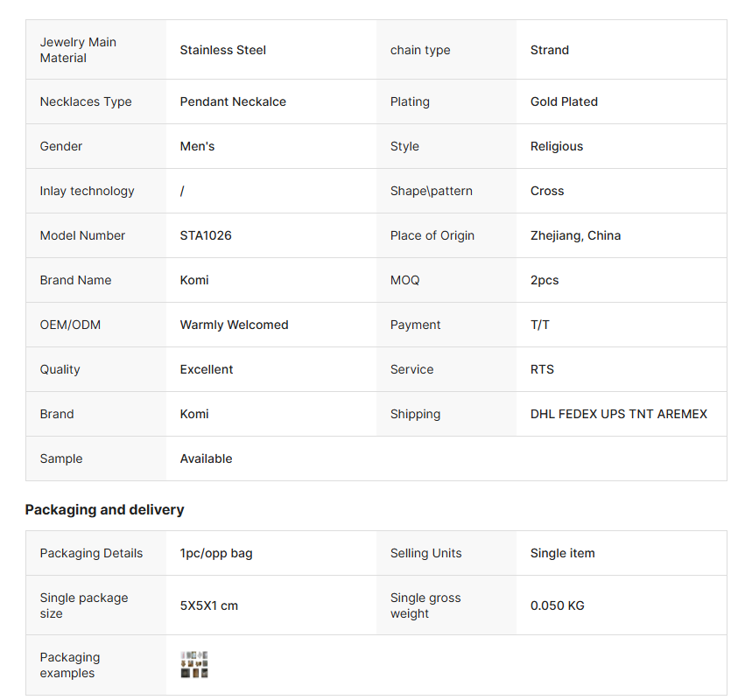The height and width of the screenshot is (700, 752).
Task: Select the 2pcs MOQ value
Action: click(545, 280)
